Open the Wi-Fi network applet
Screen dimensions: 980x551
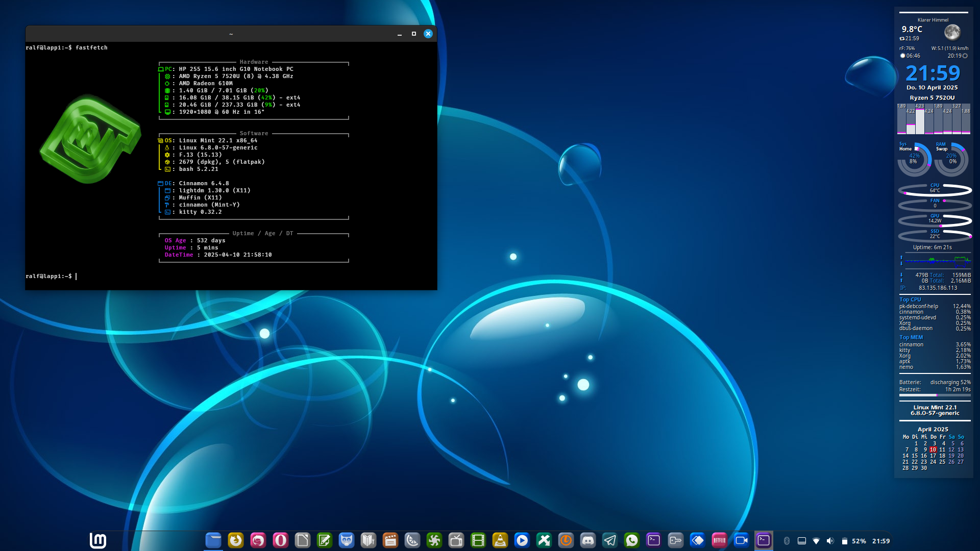click(x=816, y=541)
